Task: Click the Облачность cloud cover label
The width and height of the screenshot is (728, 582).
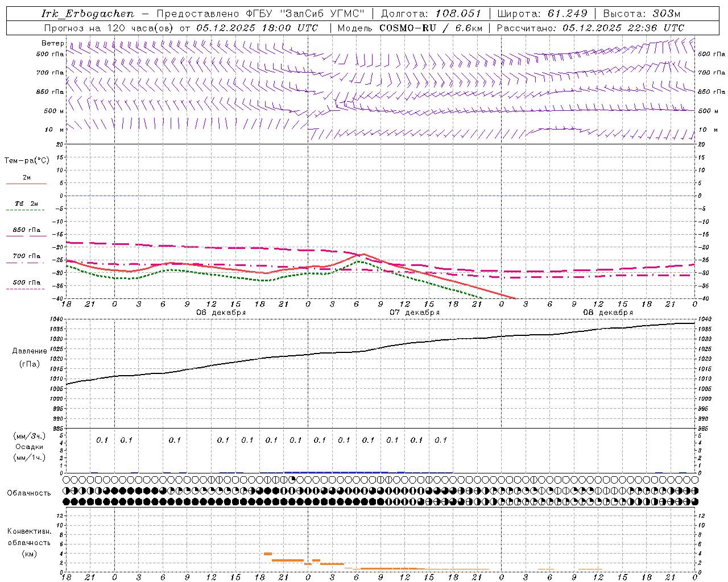Action: pyautogui.click(x=29, y=493)
